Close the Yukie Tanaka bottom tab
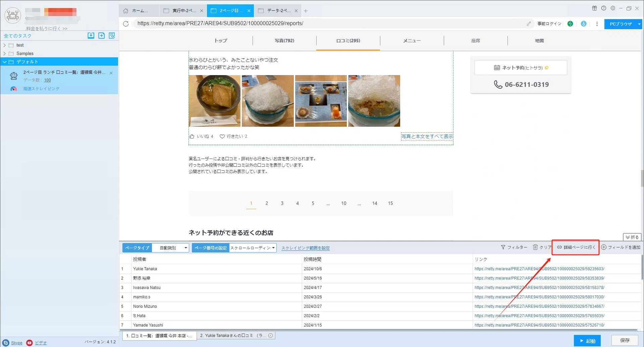644x347 pixels. [x=270, y=335]
